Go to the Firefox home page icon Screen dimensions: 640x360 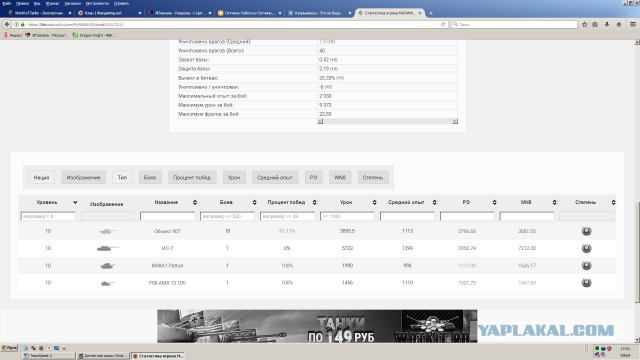[619, 24]
